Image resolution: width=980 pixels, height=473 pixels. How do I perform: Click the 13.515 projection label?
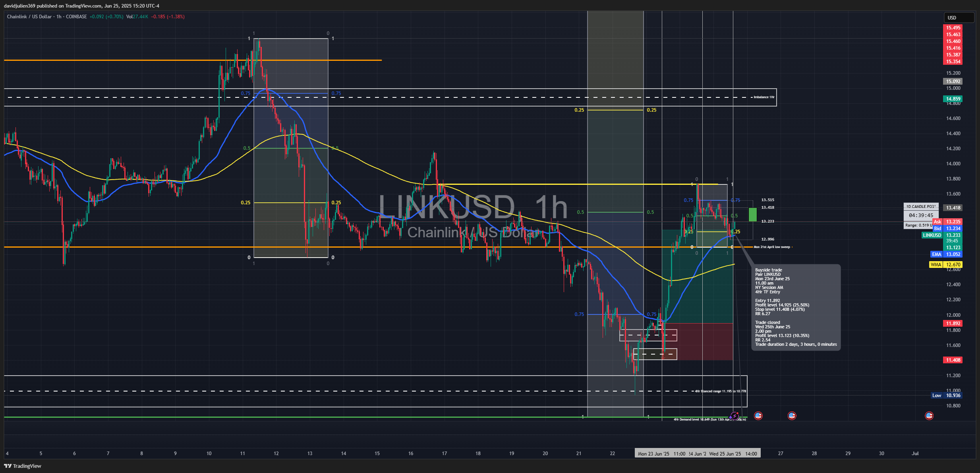767,200
